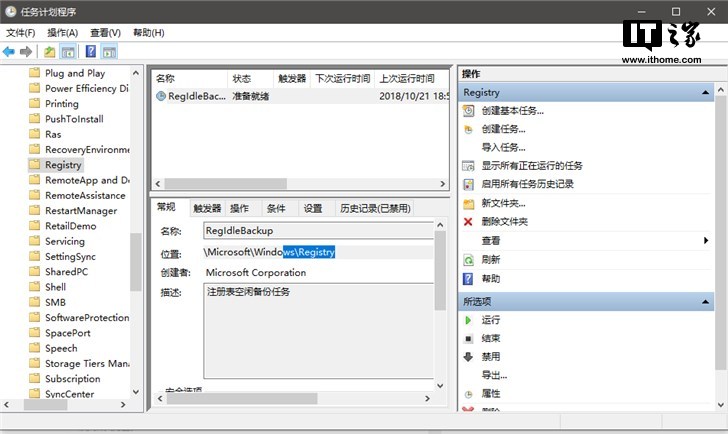This screenshot has width=728, height=434.
Task: Open the 查看(V) menu
Action: click(105, 32)
